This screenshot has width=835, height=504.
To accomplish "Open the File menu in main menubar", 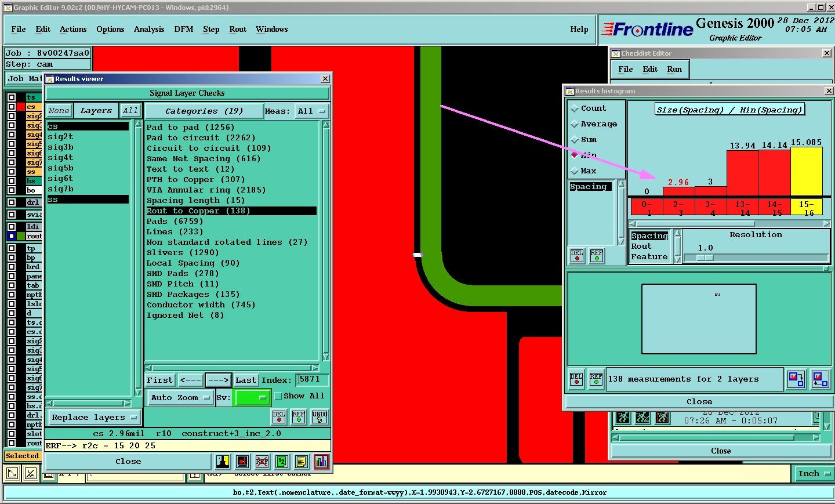I will pos(19,30).
